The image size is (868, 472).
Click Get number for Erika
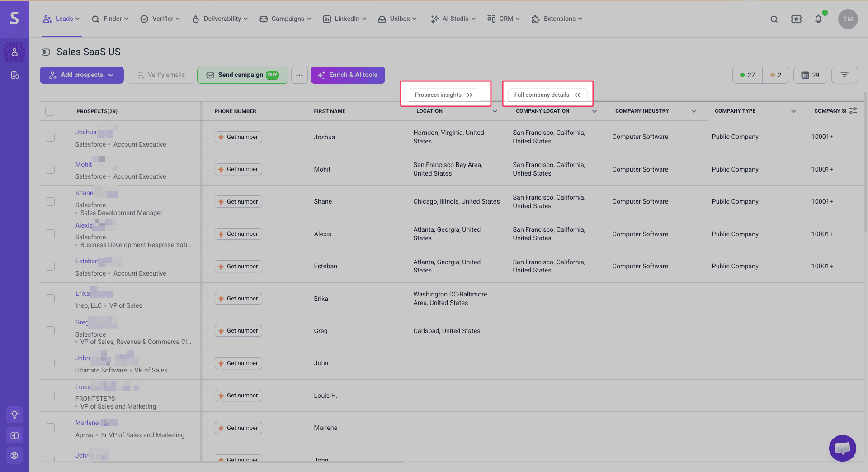tap(238, 299)
